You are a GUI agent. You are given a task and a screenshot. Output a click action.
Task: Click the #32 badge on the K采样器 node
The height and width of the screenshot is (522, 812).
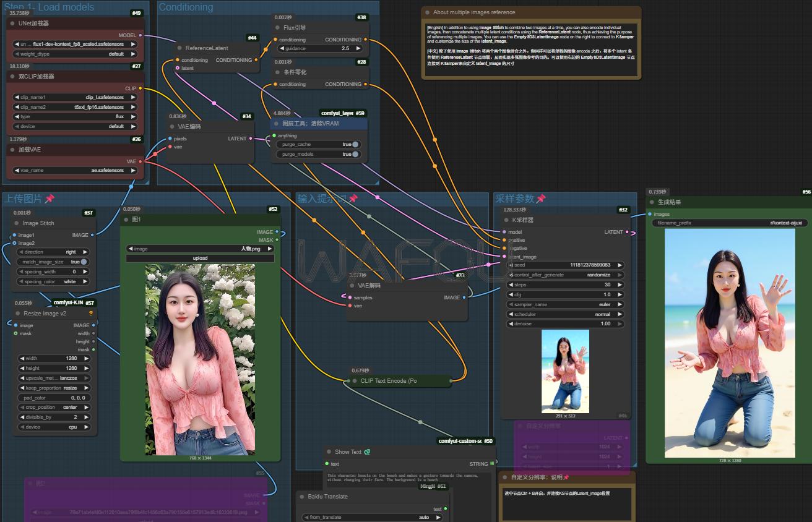pyautogui.click(x=623, y=210)
